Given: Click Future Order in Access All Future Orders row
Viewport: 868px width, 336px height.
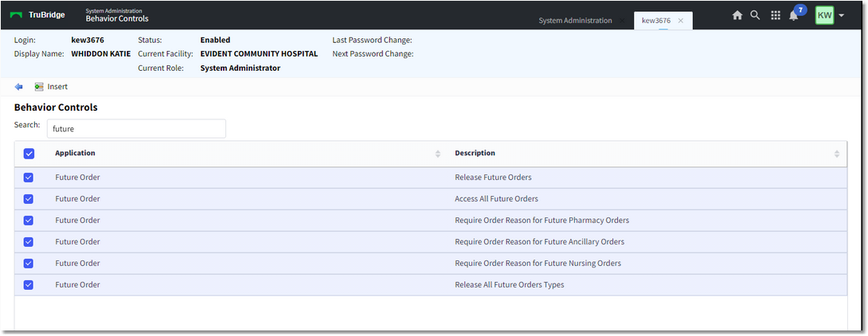Looking at the screenshot, I should tap(77, 199).
